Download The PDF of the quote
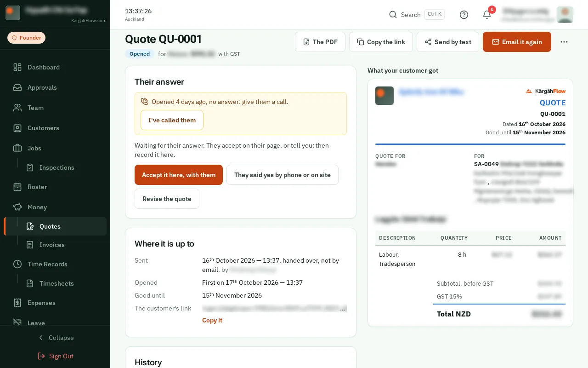Image resolution: width=588 pixels, height=368 pixels. 320,42
